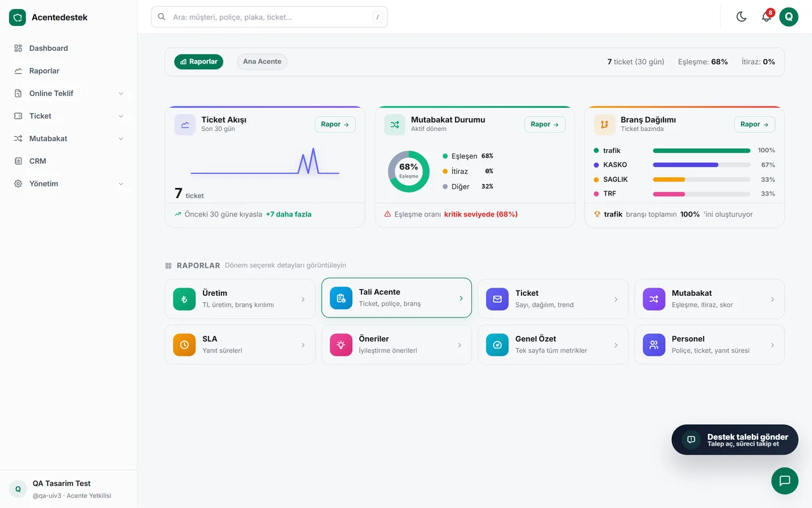Open the Q user avatar menu
812x508 pixels.
[789, 17]
